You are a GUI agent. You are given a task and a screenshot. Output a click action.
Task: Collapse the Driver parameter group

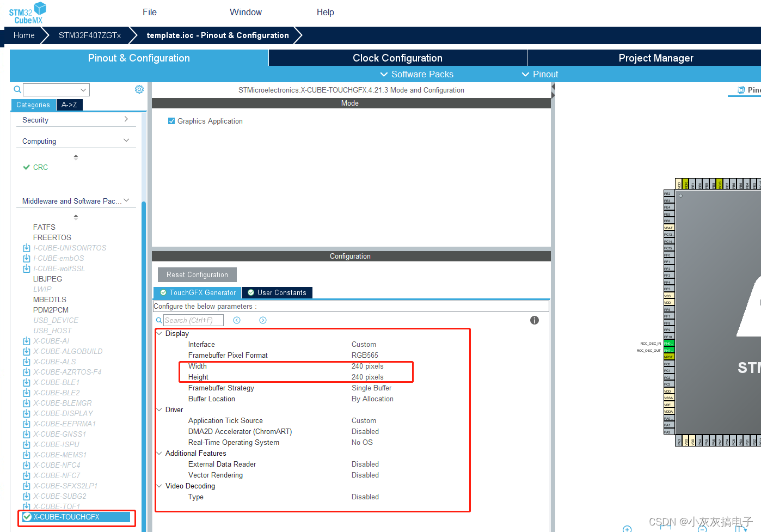(x=159, y=409)
